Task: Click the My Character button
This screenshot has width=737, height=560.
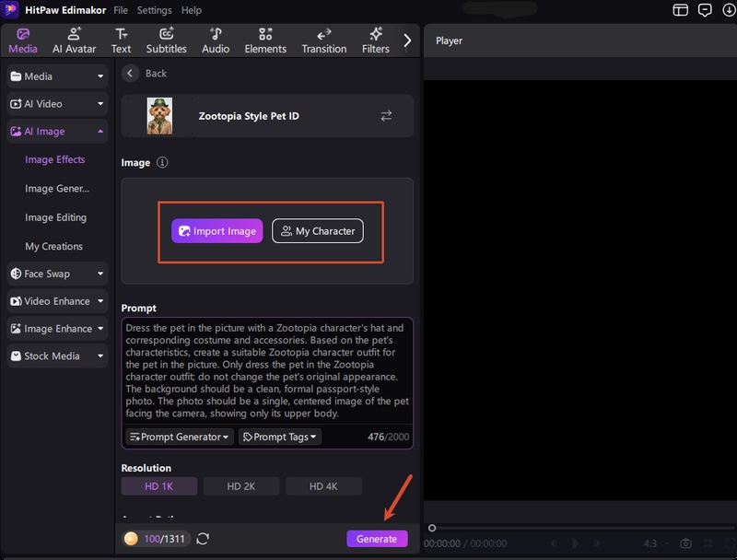Action: click(x=318, y=231)
